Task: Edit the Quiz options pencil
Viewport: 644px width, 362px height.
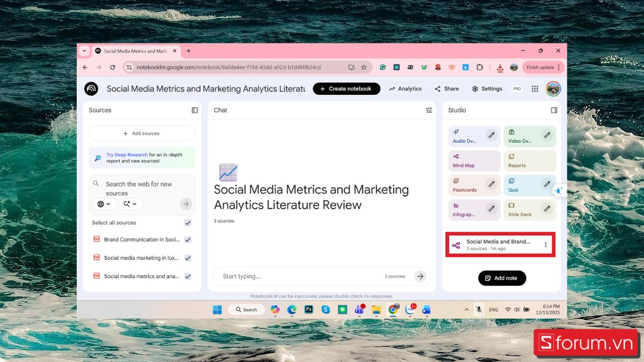Action: pos(547,184)
